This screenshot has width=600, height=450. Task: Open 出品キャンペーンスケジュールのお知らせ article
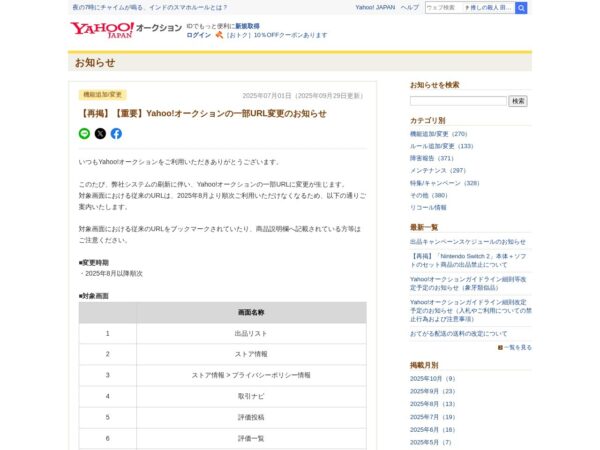467,242
